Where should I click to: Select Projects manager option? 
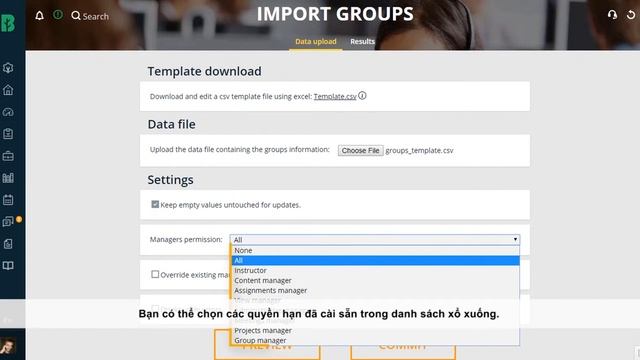[x=376, y=330]
